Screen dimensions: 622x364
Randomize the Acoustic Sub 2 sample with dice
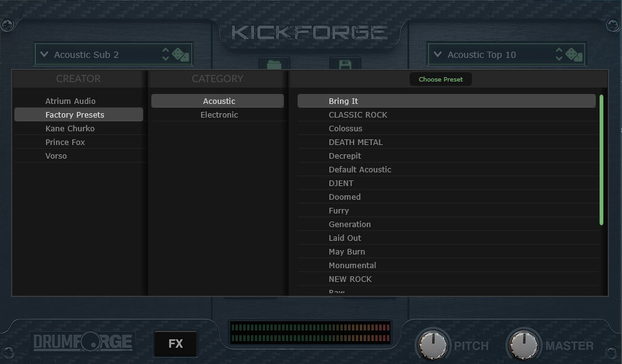tap(181, 55)
